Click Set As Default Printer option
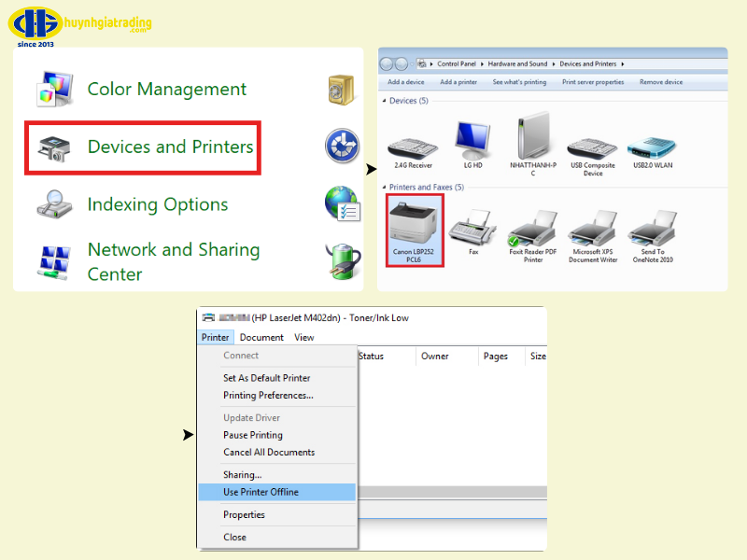 click(266, 378)
